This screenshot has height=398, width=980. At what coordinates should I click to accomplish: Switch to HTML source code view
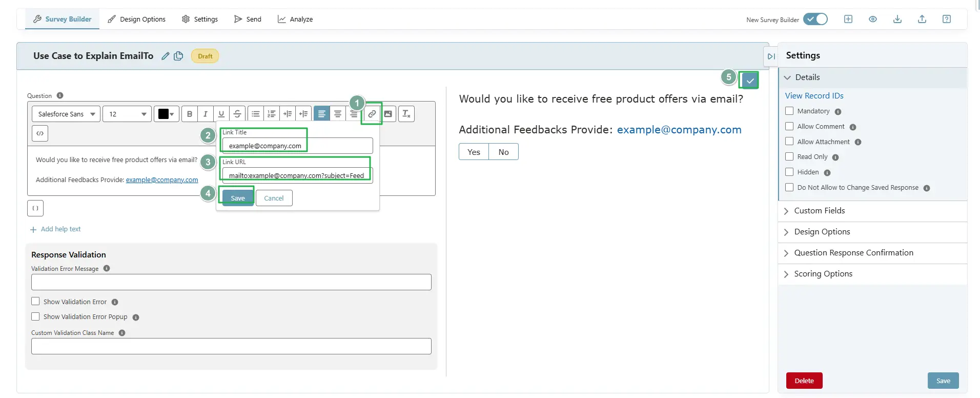[x=40, y=133]
